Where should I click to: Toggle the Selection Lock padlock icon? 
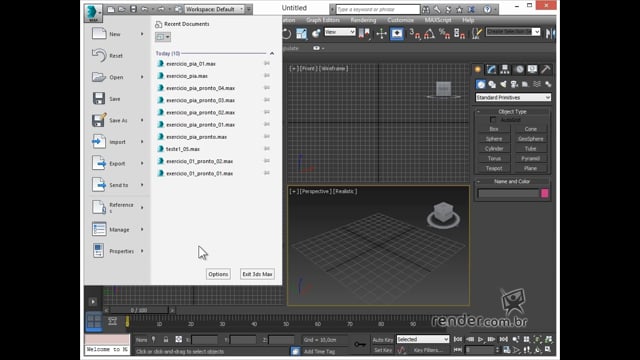[166, 340]
